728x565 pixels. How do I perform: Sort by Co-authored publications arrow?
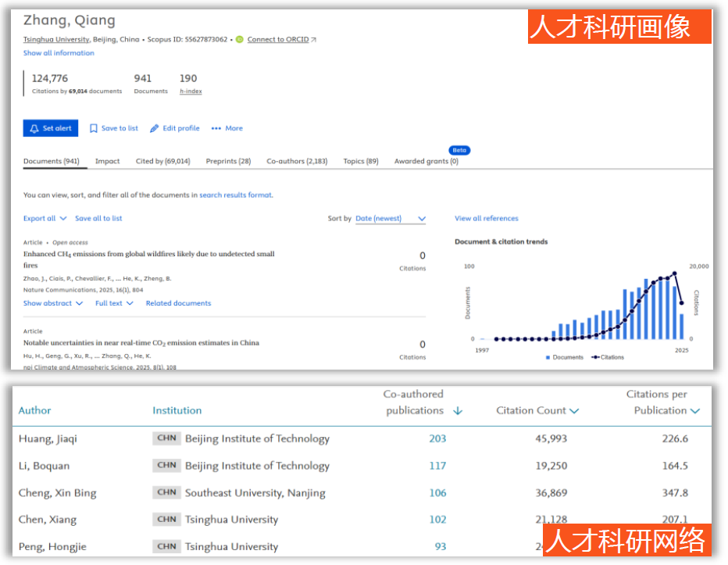tap(458, 411)
